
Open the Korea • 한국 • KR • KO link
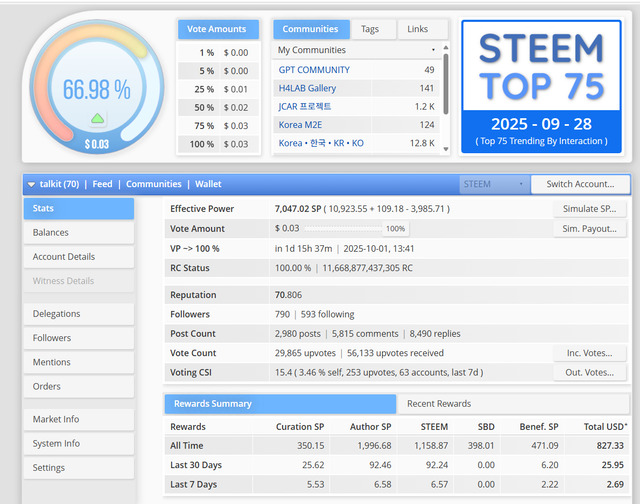point(321,143)
